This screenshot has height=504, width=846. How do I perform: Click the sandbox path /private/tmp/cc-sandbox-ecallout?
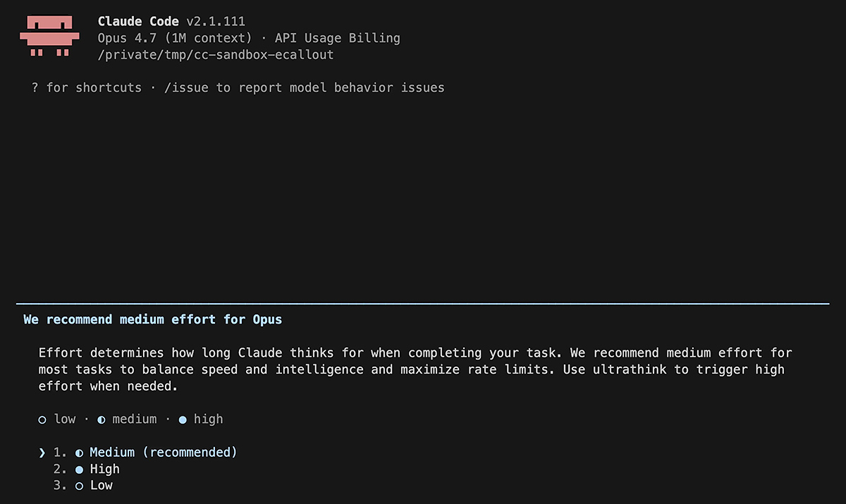[x=216, y=54]
